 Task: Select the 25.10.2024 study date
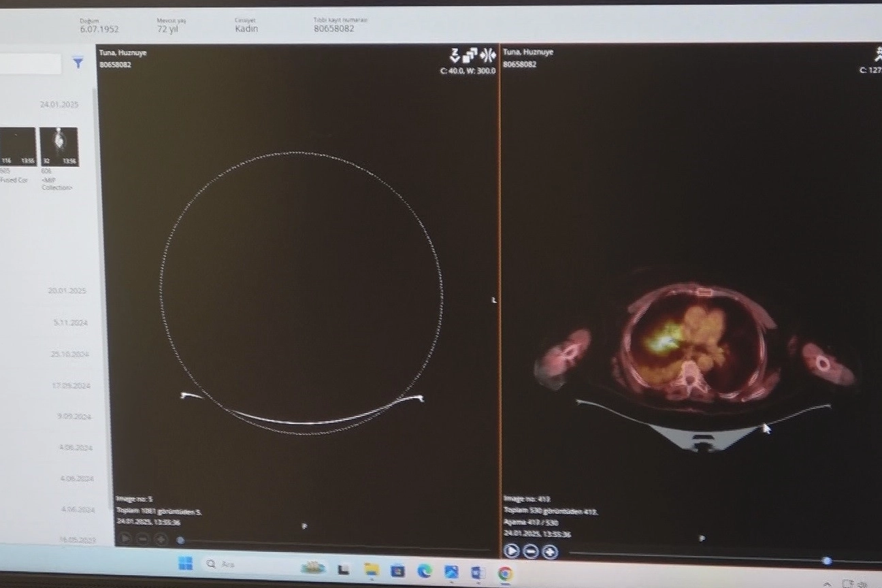[x=69, y=355]
